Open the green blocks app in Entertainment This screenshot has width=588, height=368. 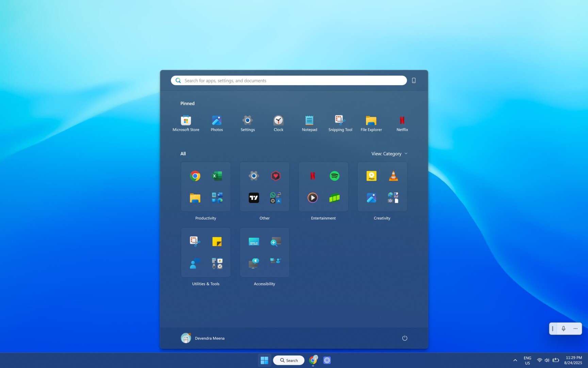point(334,198)
